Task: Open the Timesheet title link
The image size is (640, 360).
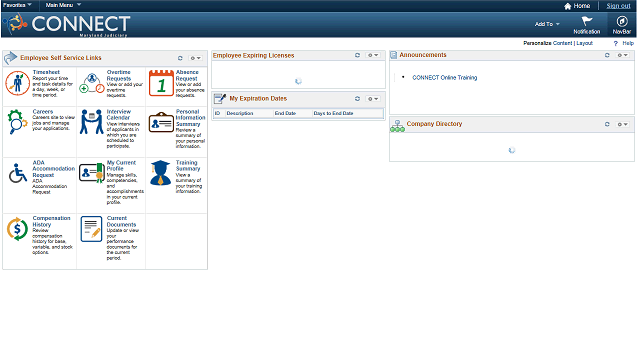Action: 46,72
